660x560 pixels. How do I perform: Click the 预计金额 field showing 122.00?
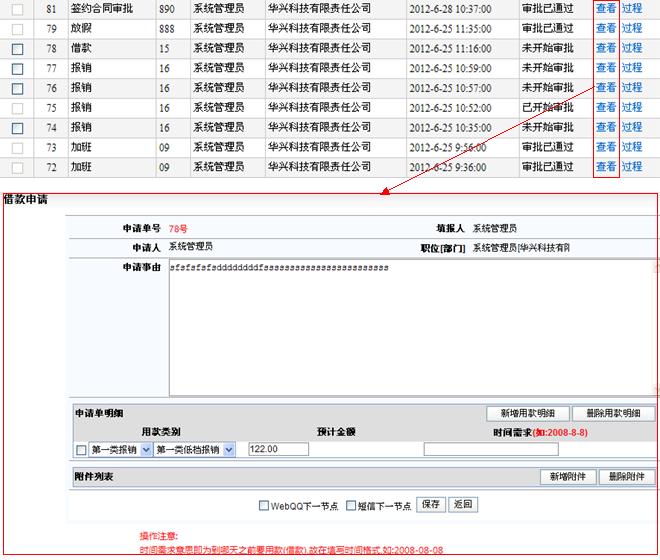point(278,450)
